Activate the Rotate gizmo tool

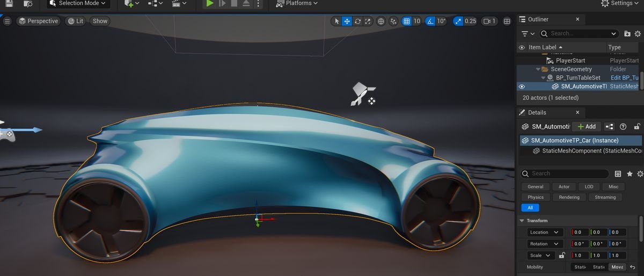[357, 21]
